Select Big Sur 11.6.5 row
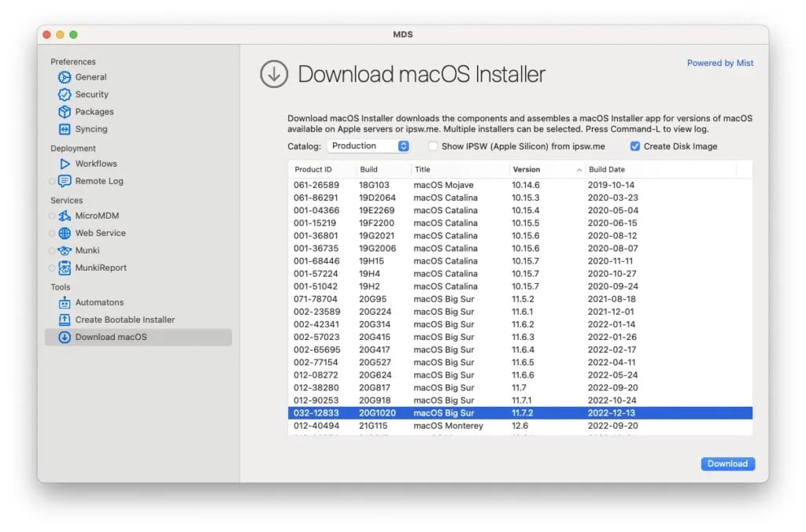The width and height of the screenshot is (806, 532). (x=520, y=362)
